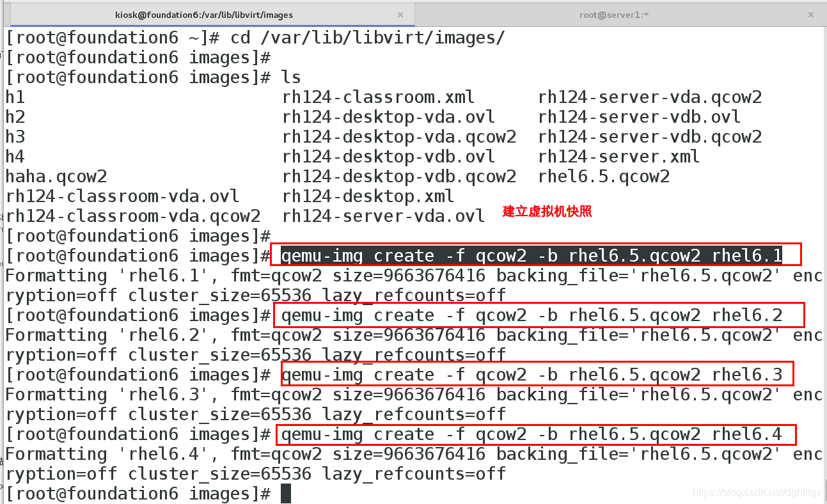The image size is (827, 504).
Task: Select the file name 'h1'
Action: 15,98
